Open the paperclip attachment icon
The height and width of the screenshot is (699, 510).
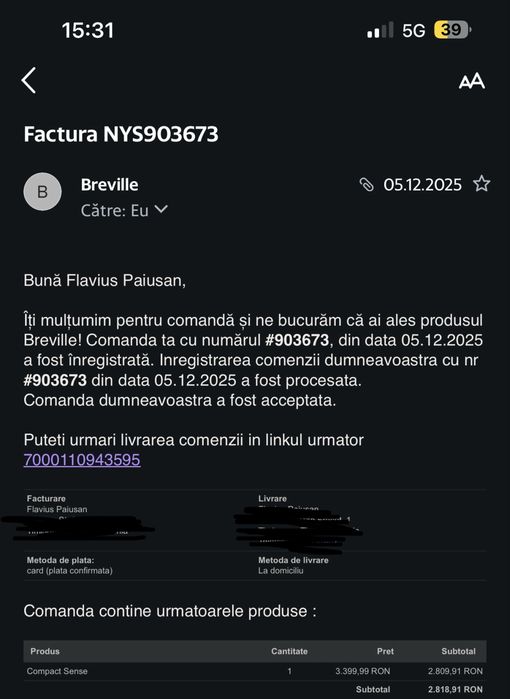(x=366, y=184)
